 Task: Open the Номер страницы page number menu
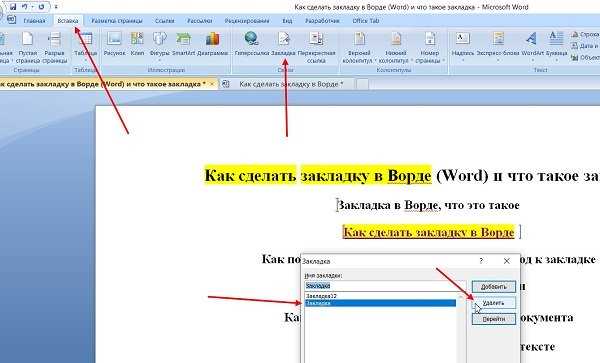[429, 48]
